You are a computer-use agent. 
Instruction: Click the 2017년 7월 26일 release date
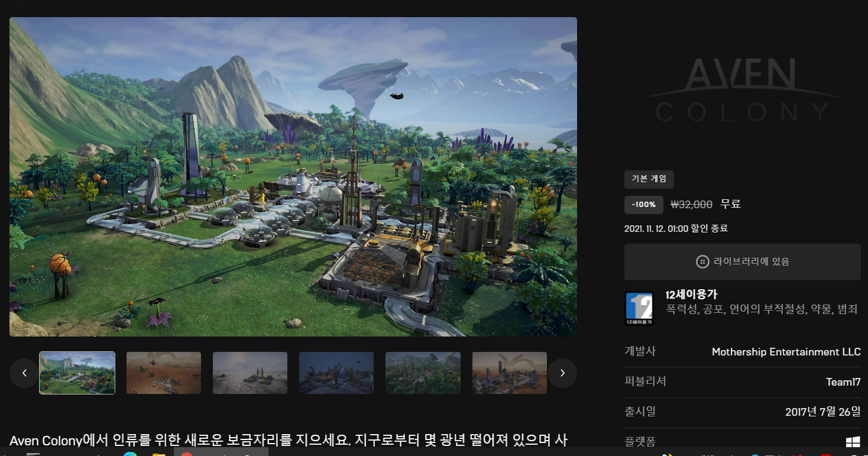coord(823,412)
